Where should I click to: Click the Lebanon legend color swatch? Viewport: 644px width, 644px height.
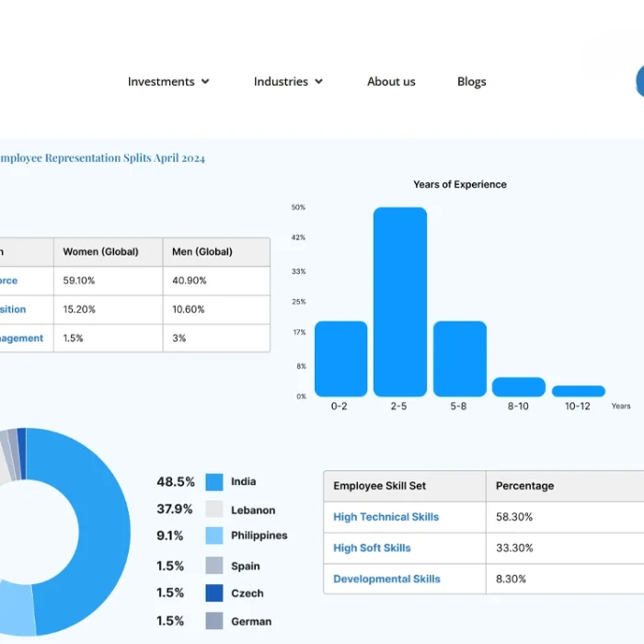214,510
